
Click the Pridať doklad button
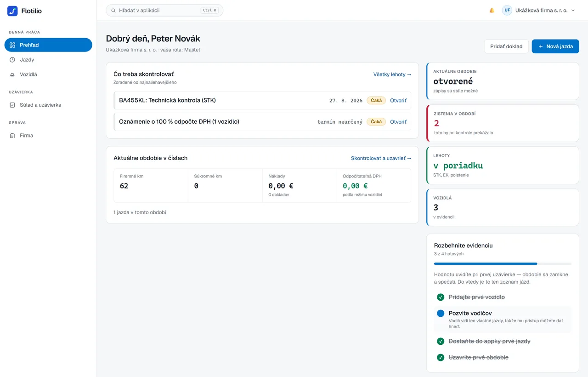[506, 46]
